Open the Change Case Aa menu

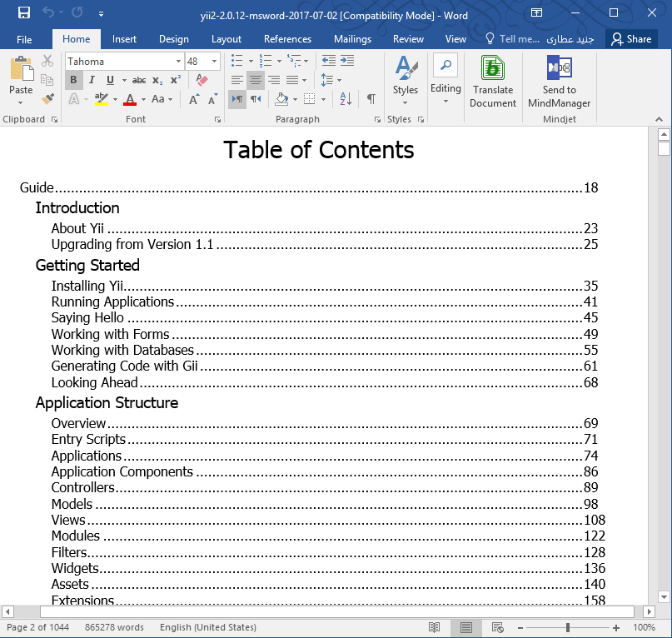click(162, 99)
